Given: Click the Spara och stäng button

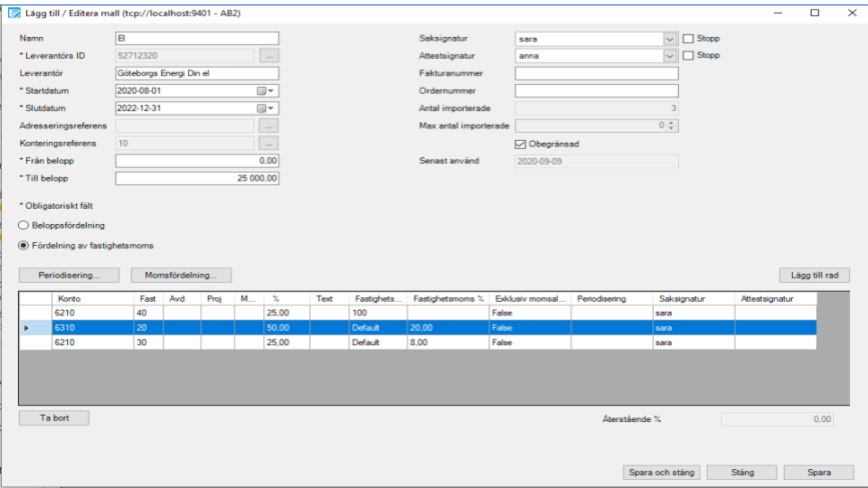Looking at the screenshot, I should point(661,473).
